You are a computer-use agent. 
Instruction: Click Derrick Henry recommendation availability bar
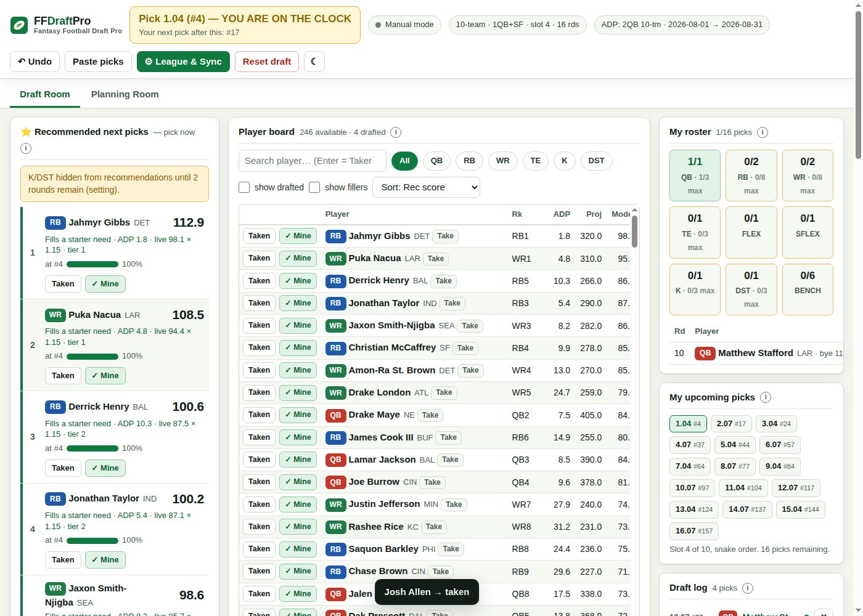tap(92, 448)
